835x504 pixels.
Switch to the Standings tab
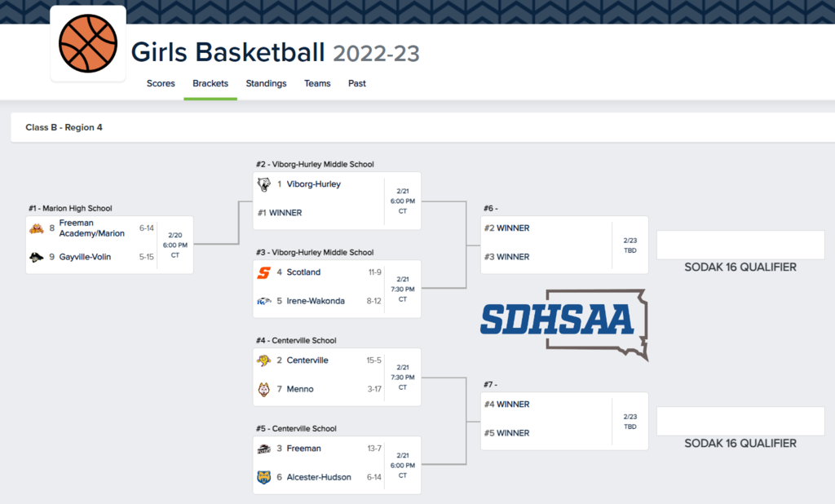pos(267,84)
